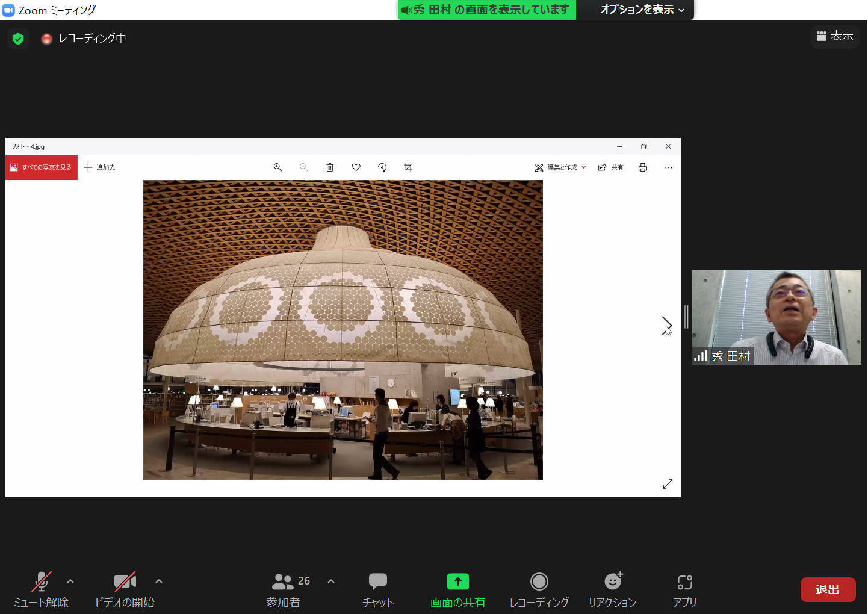Leave the meeting with the red button
This screenshot has width=868, height=614.
828,590
